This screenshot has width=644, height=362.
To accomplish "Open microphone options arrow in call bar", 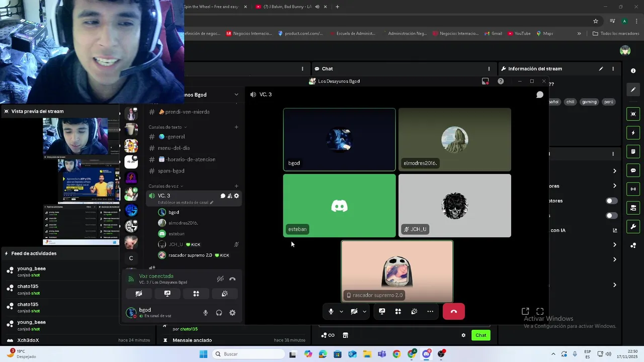I will click(341, 312).
